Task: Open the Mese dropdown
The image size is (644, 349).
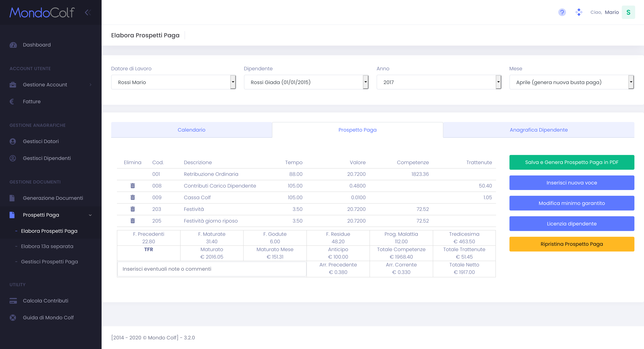Action: tap(572, 82)
